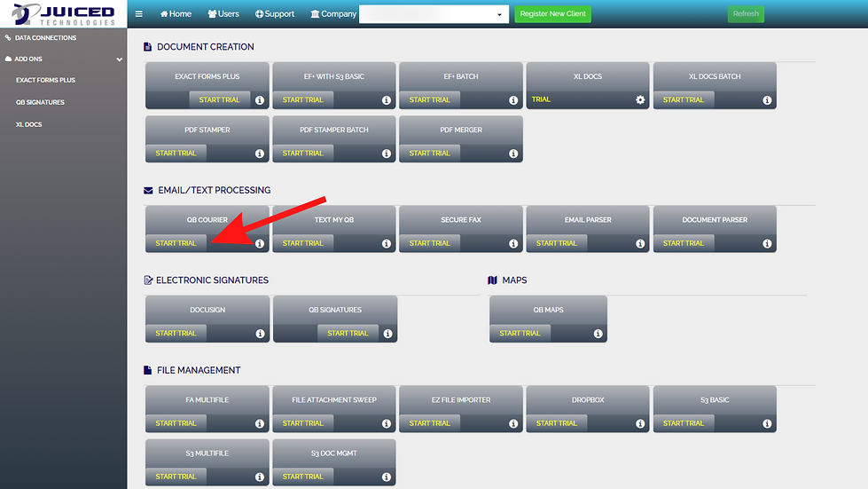Click the Juiced Technologies logo
Viewport: 868px width, 489px height.
[64, 14]
